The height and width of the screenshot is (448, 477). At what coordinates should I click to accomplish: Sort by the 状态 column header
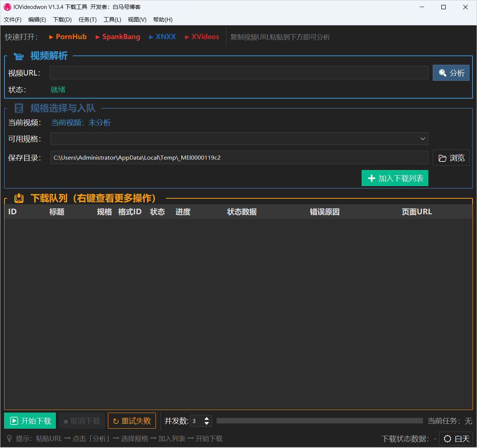tap(157, 212)
